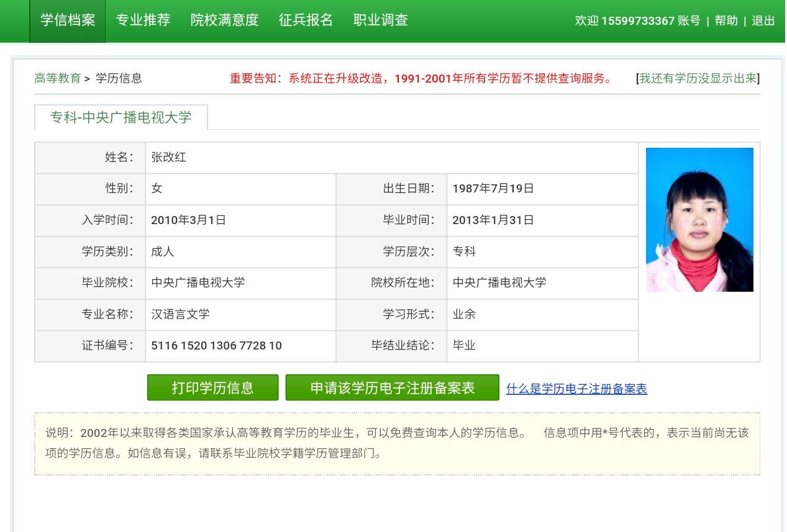Image resolution: width=787 pixels, height=532 pixels.
Task: Open the 帮助 help link
Action: tap(726, 20)
